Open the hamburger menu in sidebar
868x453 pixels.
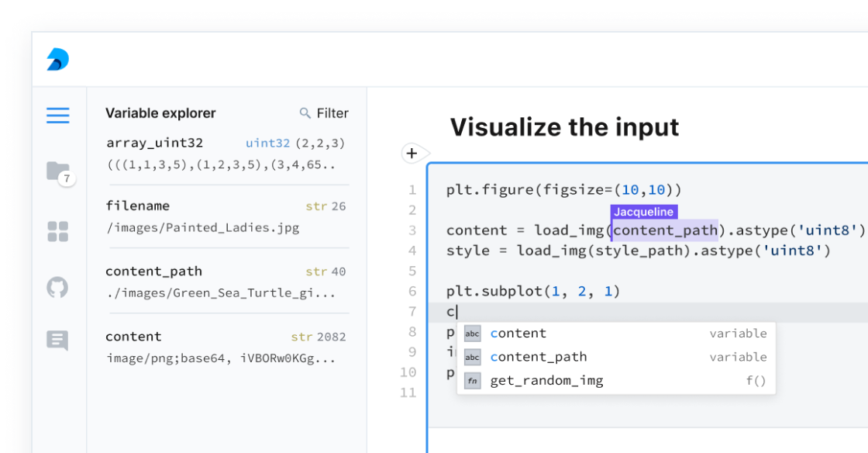pos(58,116)
